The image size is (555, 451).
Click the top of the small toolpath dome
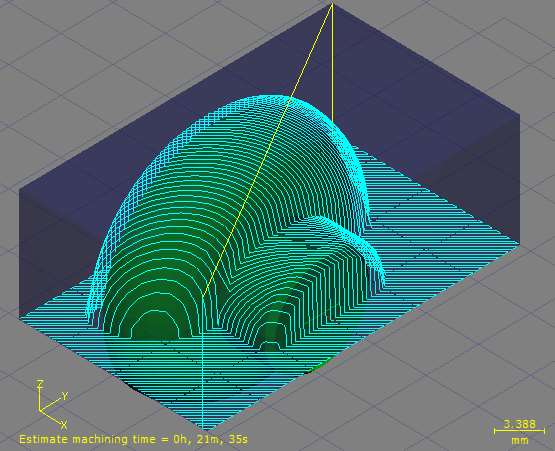(319, 217)
